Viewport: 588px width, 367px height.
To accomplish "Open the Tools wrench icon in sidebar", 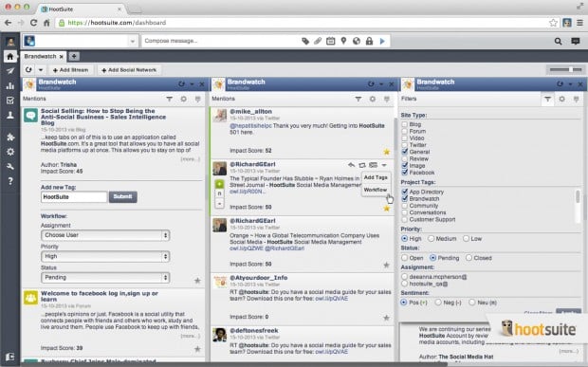I will point(10,167).
